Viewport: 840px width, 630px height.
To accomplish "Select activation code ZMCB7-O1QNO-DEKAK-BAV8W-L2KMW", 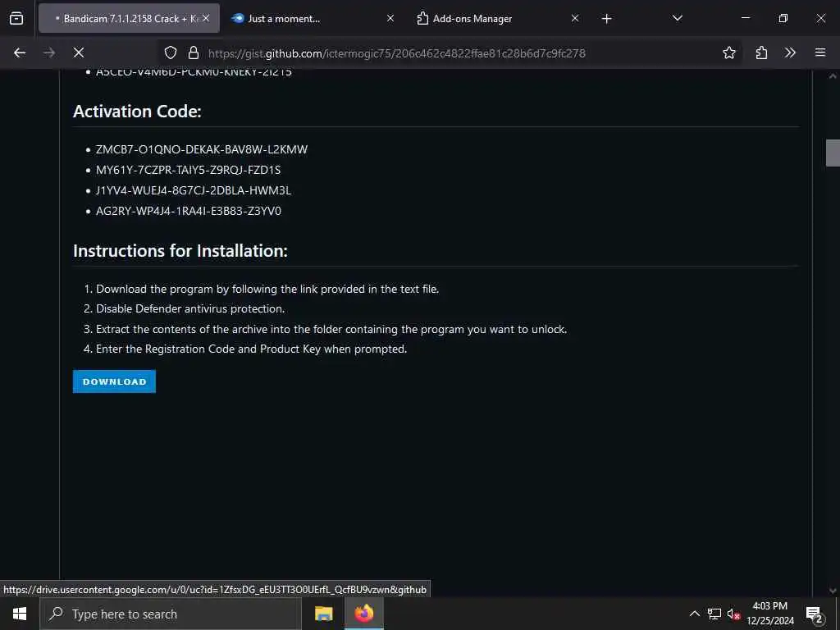I will pyautogui.click(x=202, y=149).
